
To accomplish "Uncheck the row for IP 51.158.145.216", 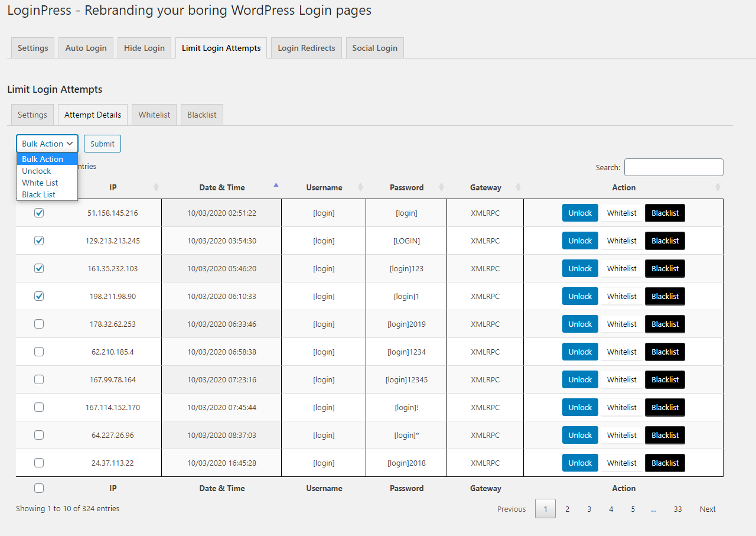I will (x=39, y=213).
